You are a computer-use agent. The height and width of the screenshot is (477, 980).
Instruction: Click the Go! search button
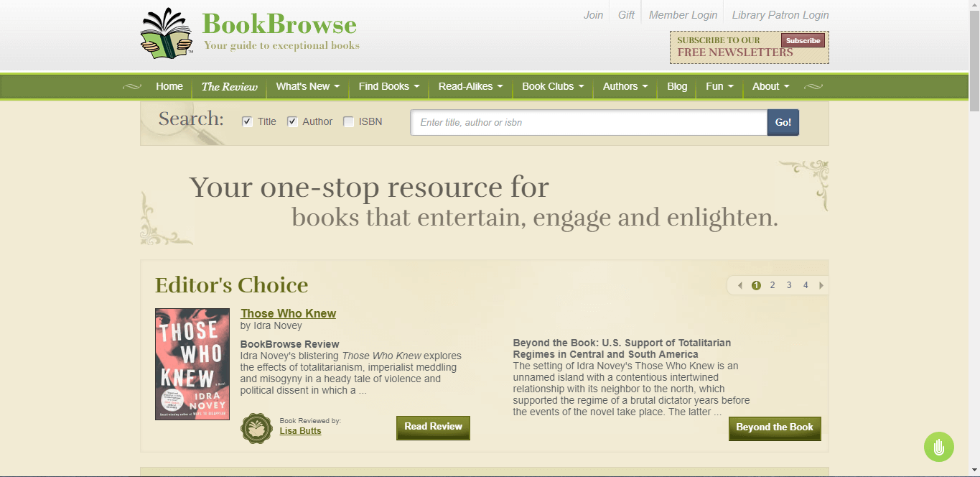pyautogui.click(x=783, y=122)
